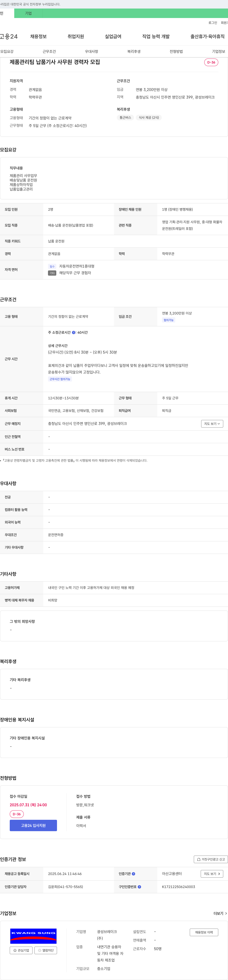This screenshot has width=228, height=980.
Task: Jump to 복리후생 section tab
Action: coord(134,51)
